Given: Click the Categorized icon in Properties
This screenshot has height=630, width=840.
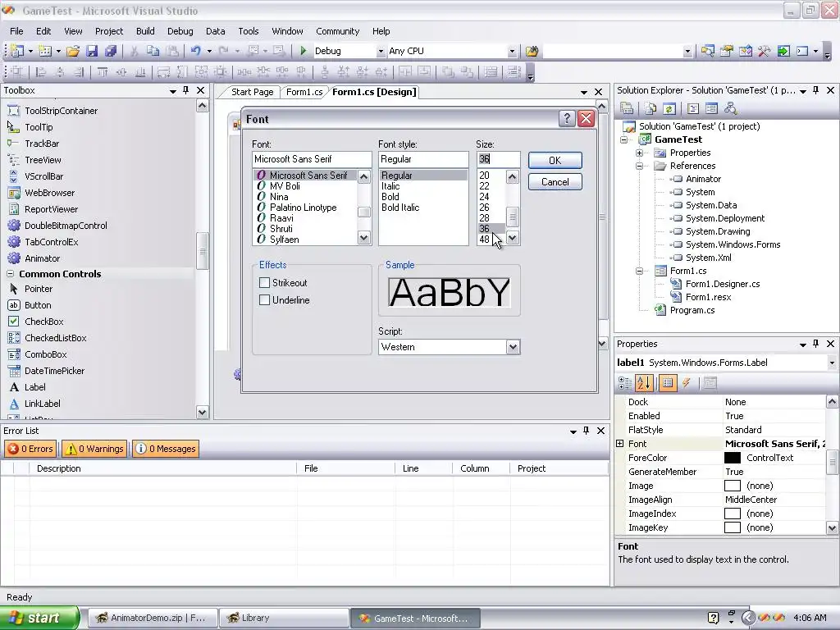Looking at the screenshot, I should click(624, 382).
